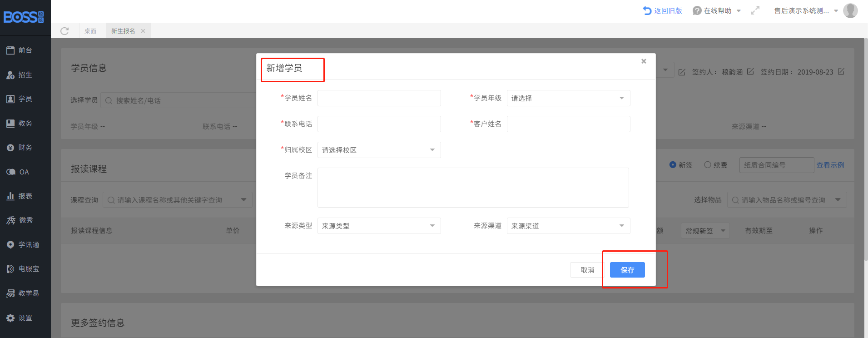This screenshot has width=868, height=338.
Task: Click the 客户姓名 input field
Action: point(568,124)
